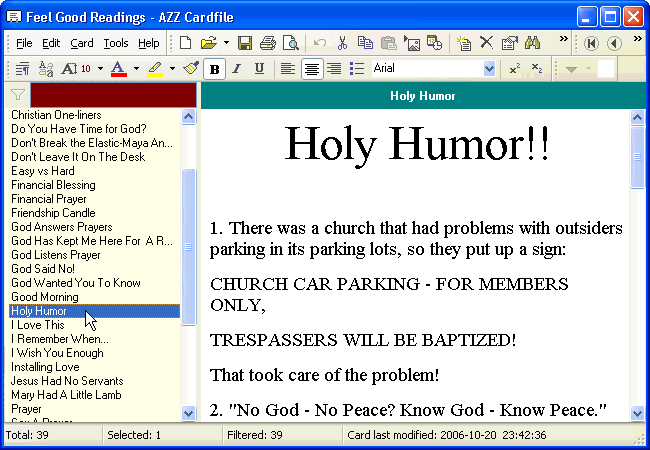Click the yellow highlight color button
Screen dimensions: 650x450
155,69
